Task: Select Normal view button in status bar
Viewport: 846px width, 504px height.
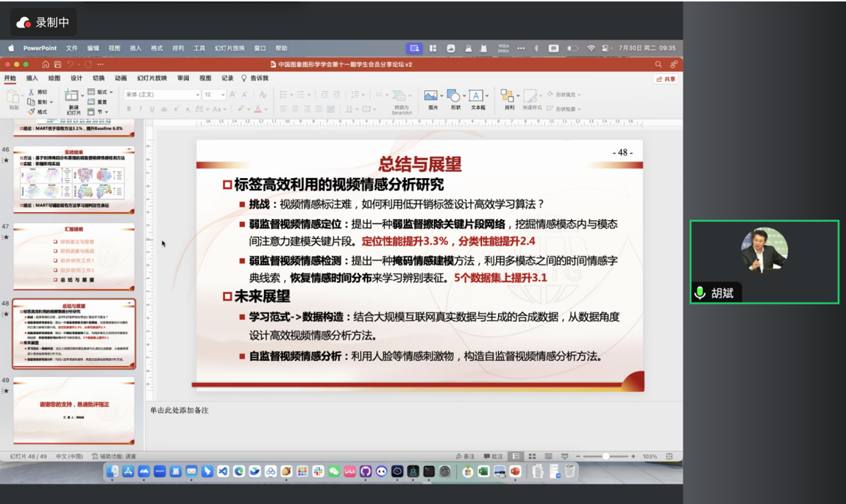Action: (x=516, y=457)
